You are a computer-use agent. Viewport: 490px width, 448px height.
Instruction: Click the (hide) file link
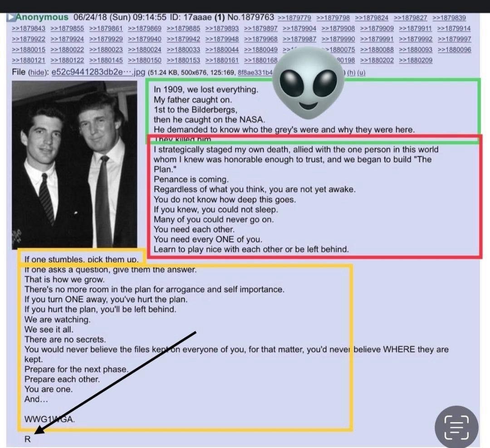click(x=37, y=73)
